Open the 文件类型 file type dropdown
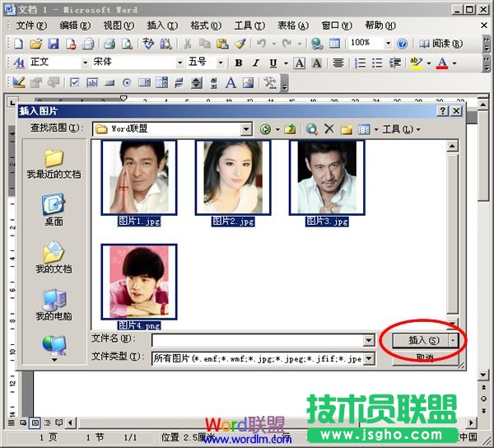 coord(369,359)
